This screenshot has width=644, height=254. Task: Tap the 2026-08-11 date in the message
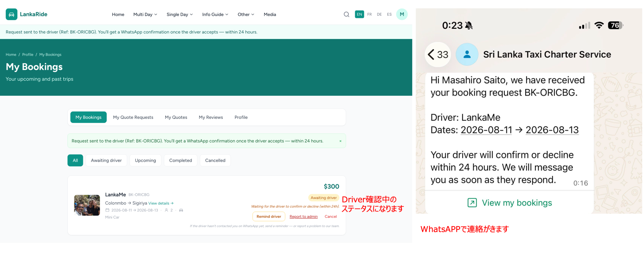[486, 130]
